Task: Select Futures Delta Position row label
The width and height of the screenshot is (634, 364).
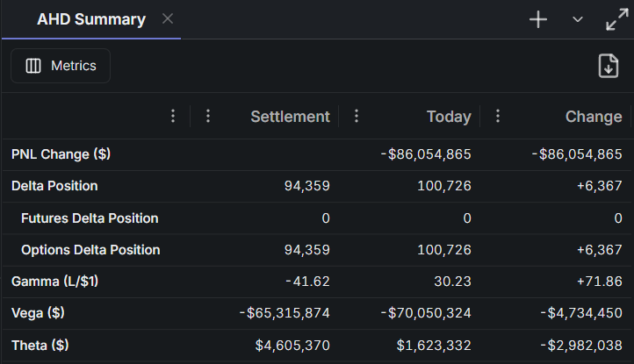Action: click(90, 218)
